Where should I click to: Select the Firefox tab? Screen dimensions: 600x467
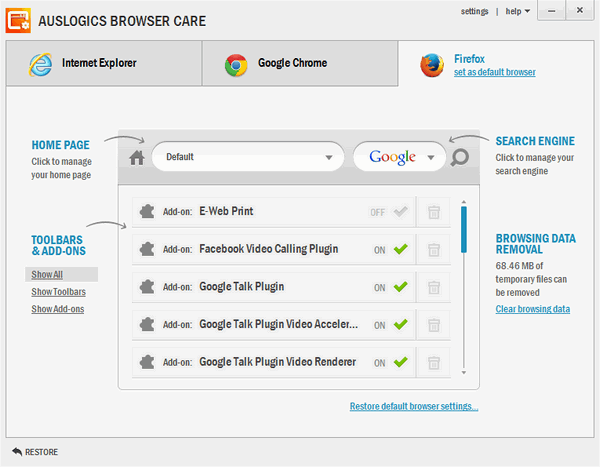[496, 64]
